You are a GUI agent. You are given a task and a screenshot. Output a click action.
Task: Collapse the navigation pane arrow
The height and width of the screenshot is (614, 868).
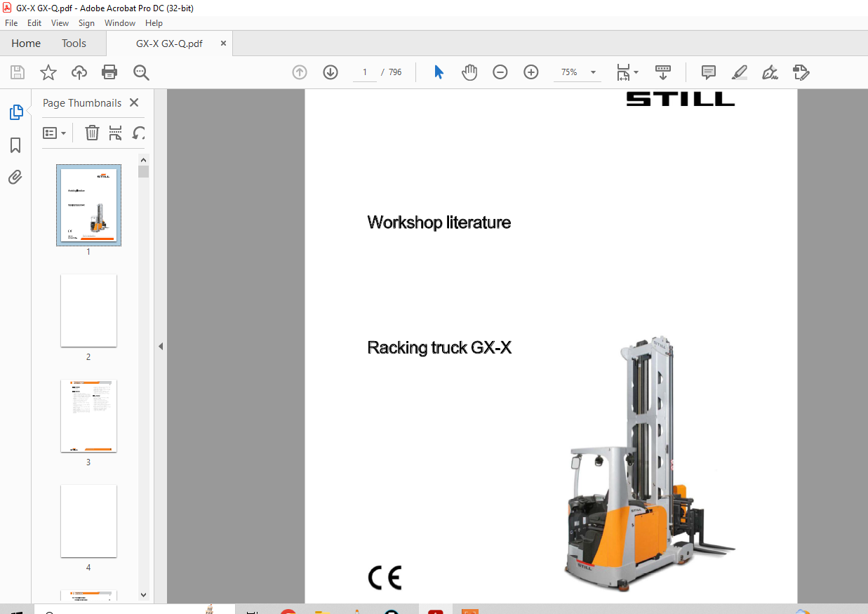click(x=161, y=346)
